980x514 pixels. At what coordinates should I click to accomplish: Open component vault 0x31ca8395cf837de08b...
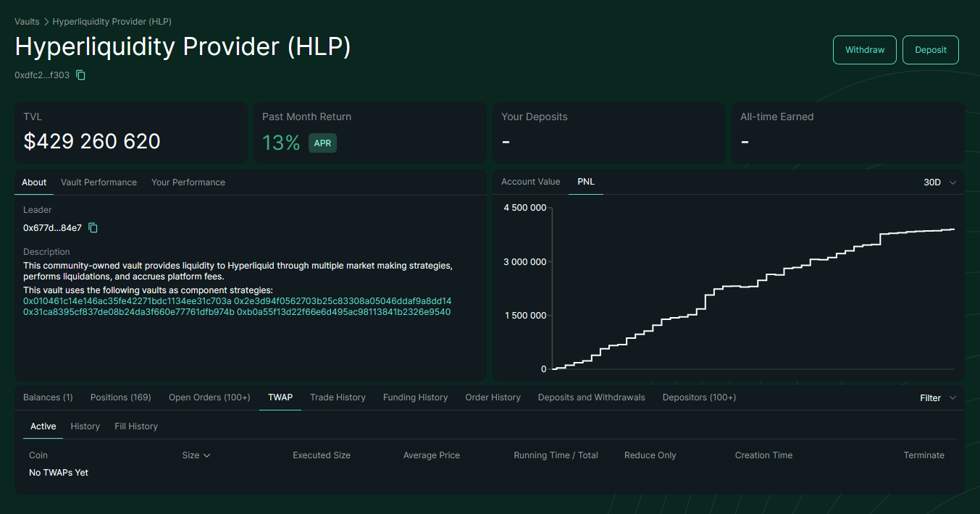129,312
